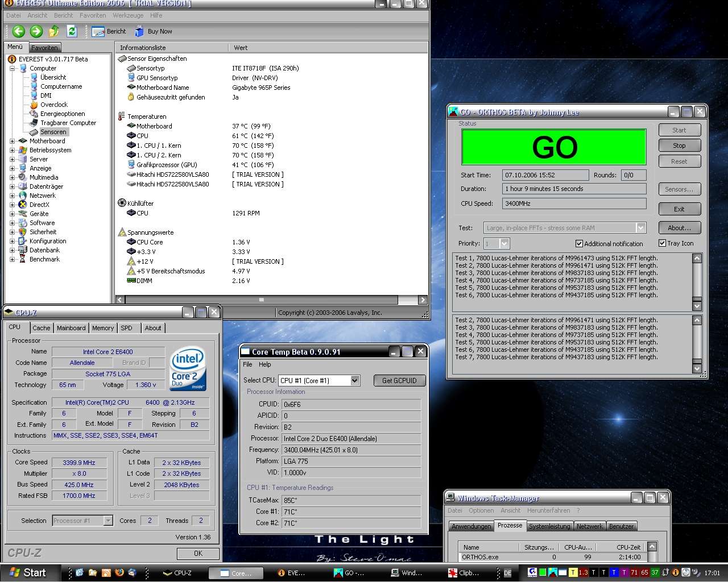
Task: Click the Benchmark hourglass icon
Action: pyautogui.click(x=23, y=259)
